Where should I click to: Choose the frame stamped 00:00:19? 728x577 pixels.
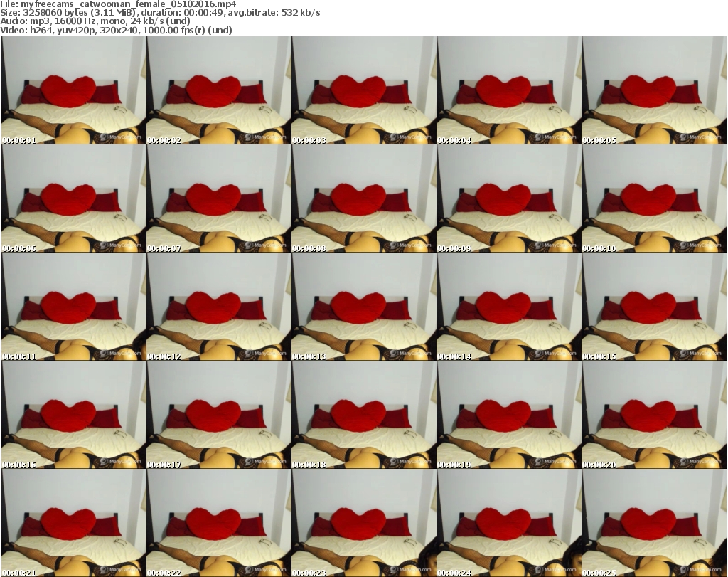point(509,415)
